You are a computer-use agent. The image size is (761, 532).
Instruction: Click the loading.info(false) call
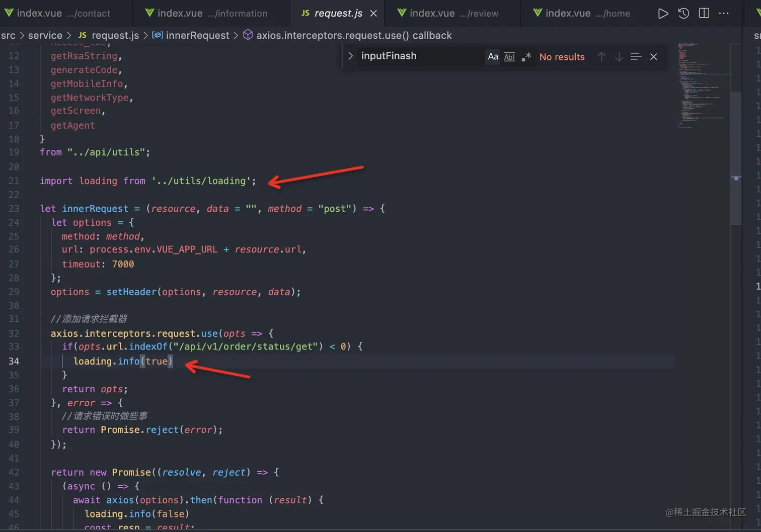tap(136, 513)
